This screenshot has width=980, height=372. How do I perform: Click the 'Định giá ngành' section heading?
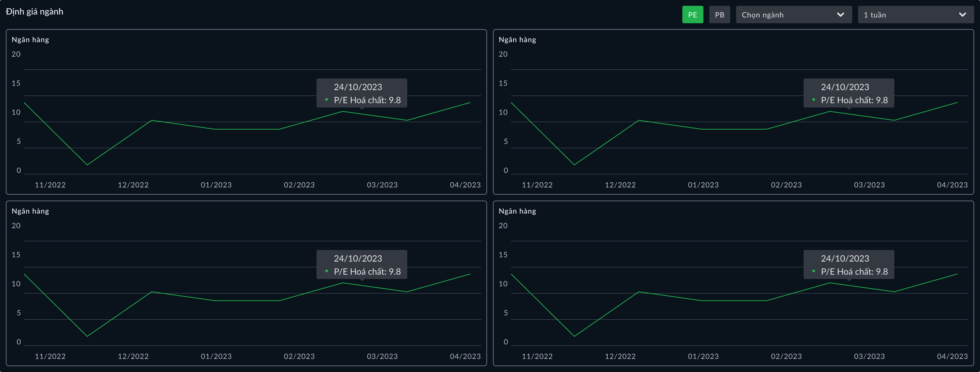[34, 12]
